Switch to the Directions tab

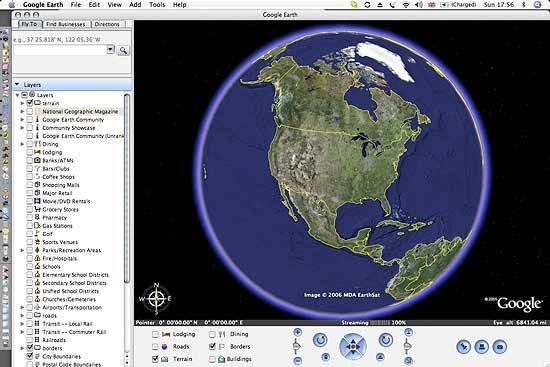point(107,24)
